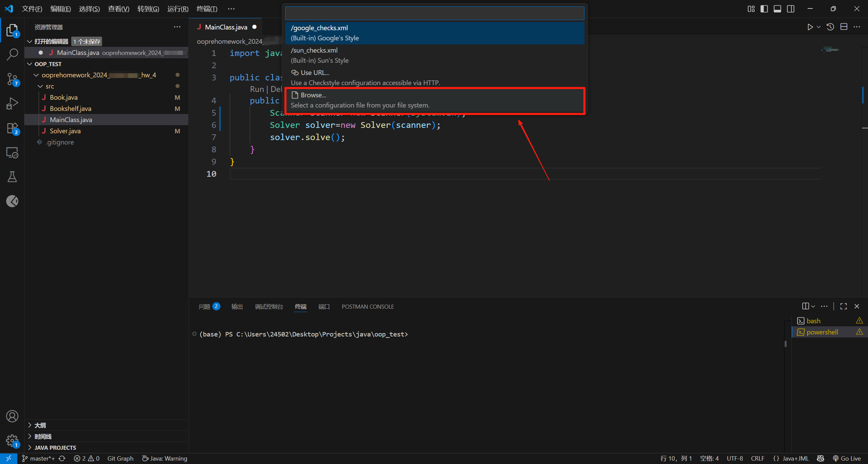Image resolution: width=868 pixels, height=464 pixels.
Task: Toggle the primary side bar layout
Action: [764, 9]
